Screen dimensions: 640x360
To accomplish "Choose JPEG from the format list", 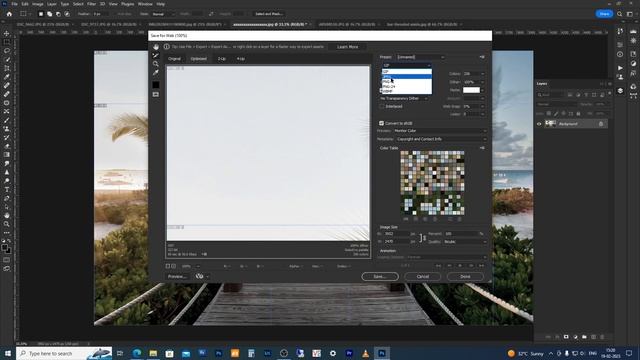I will point(407,77).
